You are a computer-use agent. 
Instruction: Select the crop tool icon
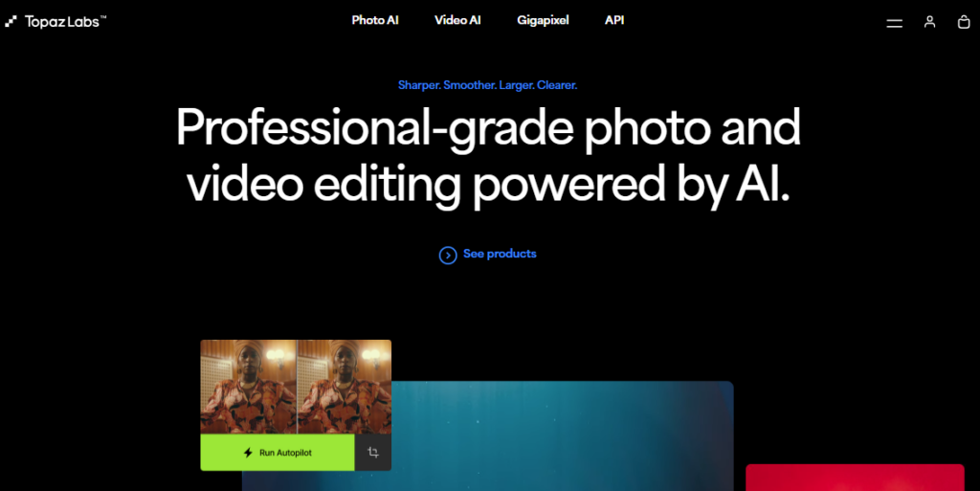pos(373,453)
